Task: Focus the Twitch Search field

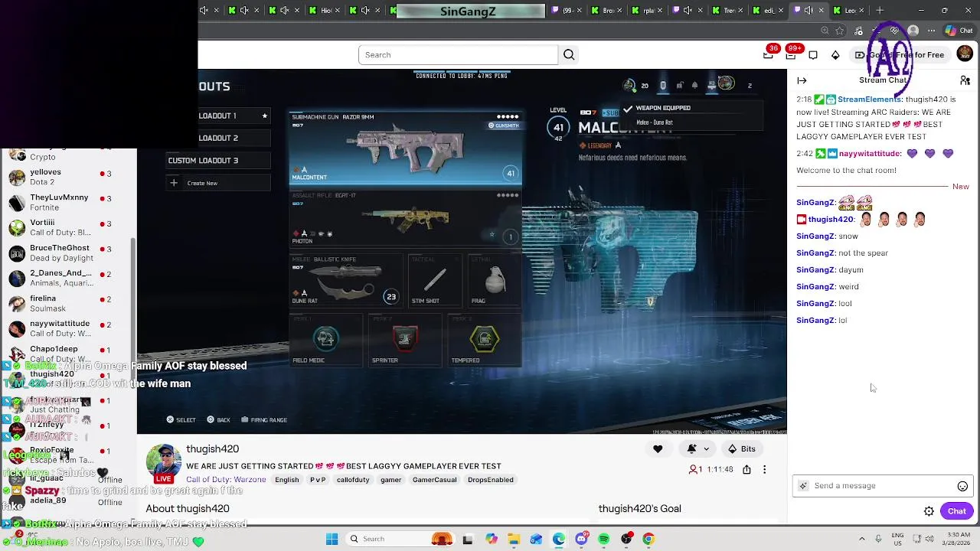Action: (458, 55)
